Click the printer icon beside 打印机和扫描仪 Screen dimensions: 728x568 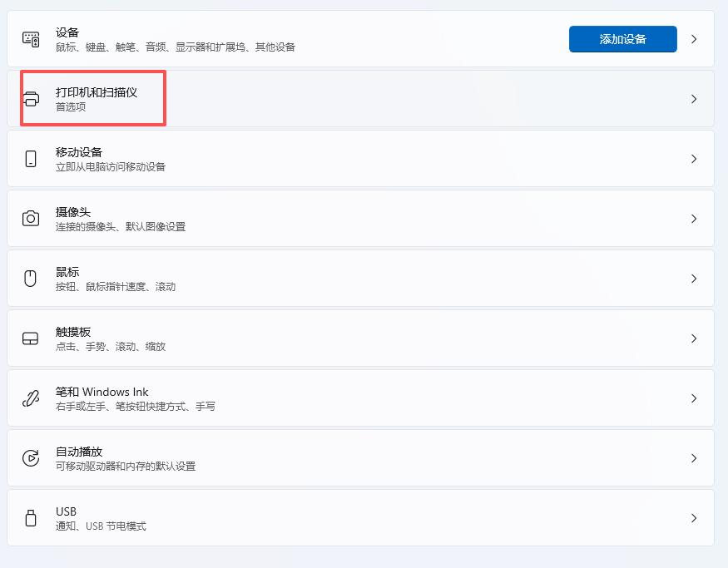(31, 99)
